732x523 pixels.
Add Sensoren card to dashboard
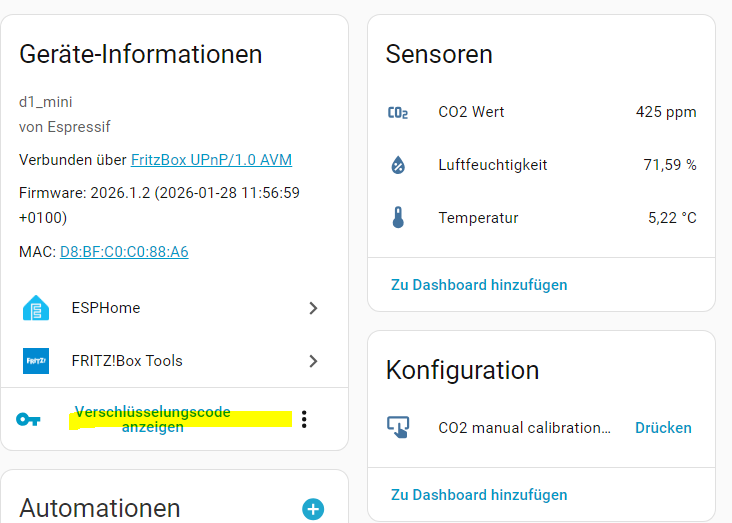(x=479, y=285)
